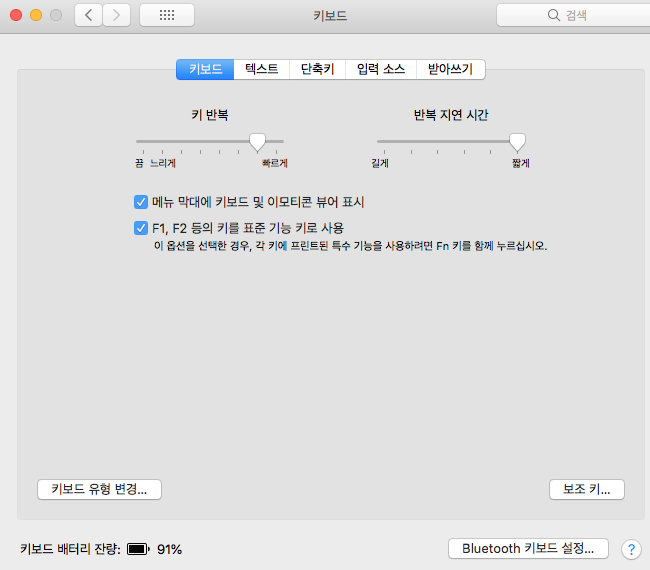Screen dimensions: 650x570
Task: Go back with the left chevron button
Action: coord(88,15)
